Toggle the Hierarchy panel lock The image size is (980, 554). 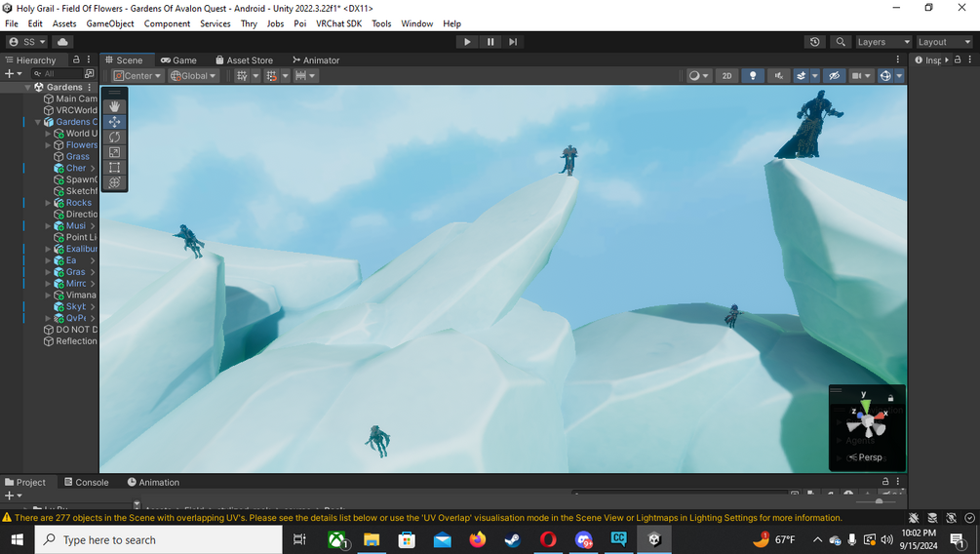click(76, 59)
